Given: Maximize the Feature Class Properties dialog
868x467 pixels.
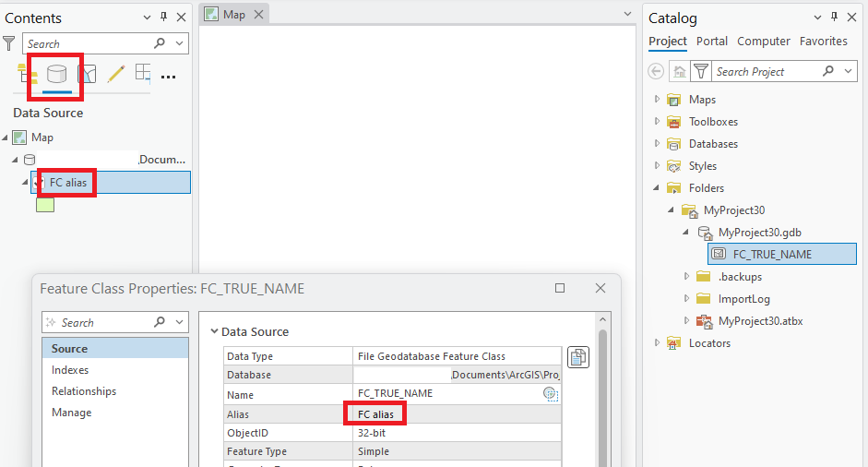Looking at the screenshot, I should [x=560, y=288].
